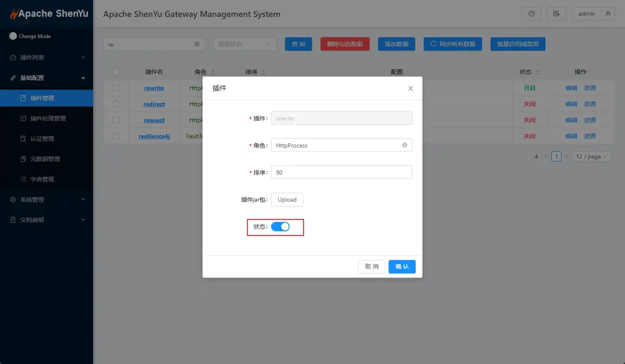This screenshot has width=625, height=364.
Task: Click the 查询 search button
Action: pos(298,44)
